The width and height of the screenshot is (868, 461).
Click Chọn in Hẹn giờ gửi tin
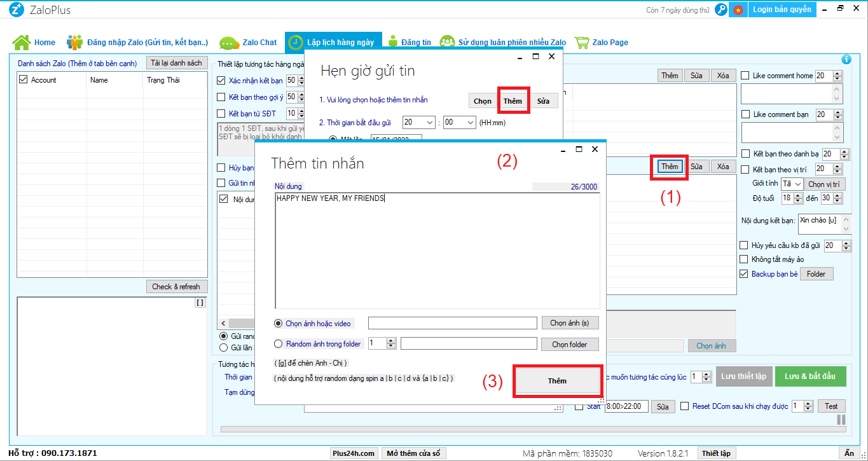[483, 101]
